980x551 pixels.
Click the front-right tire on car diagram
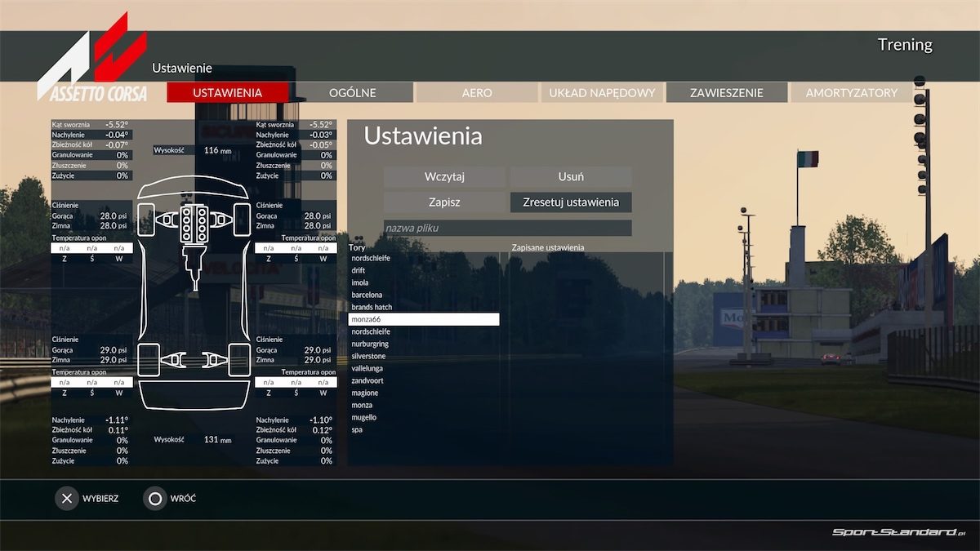click(x=241, y=220)
